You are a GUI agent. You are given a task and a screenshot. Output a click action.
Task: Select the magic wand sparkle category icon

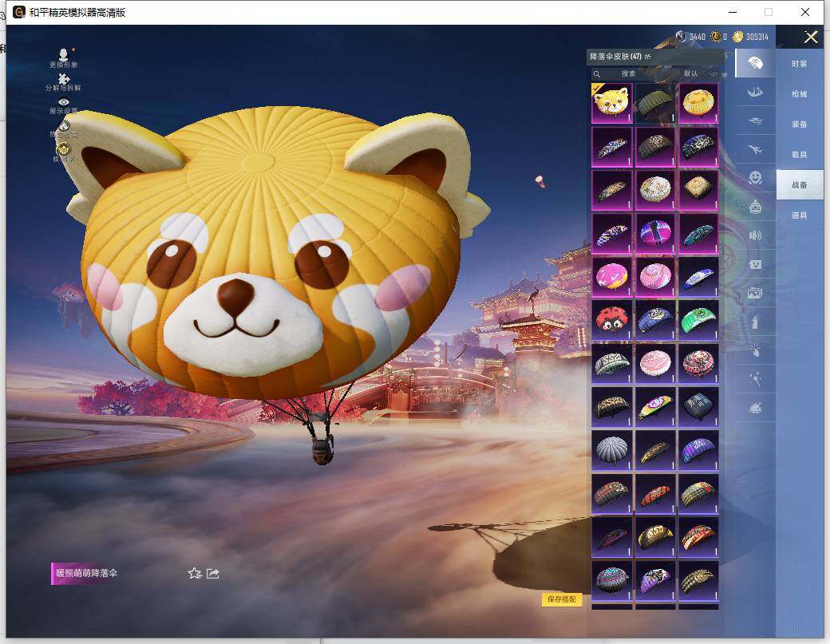[755, 379]
